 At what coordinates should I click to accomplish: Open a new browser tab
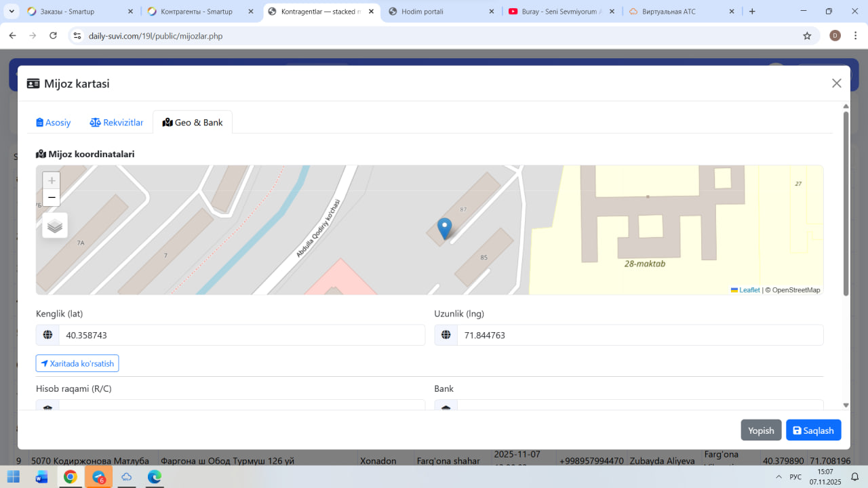point(752,12)
